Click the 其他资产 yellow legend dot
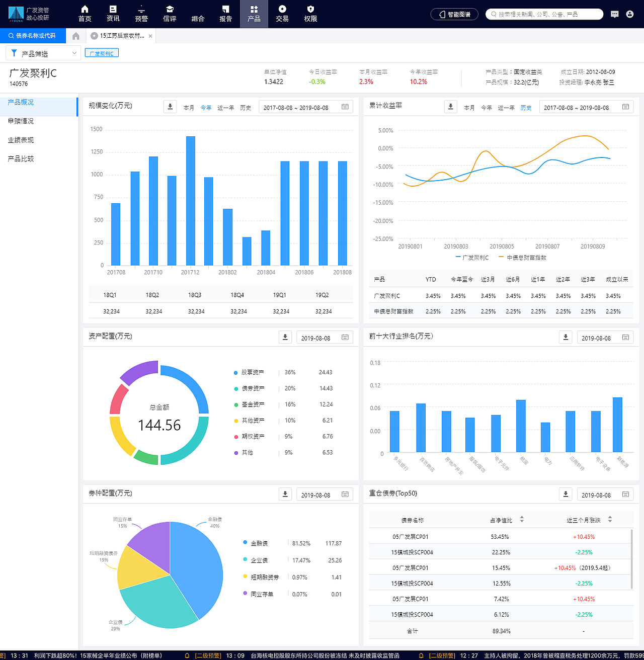This screenshot has height=660, width=644. coord(235,421)
